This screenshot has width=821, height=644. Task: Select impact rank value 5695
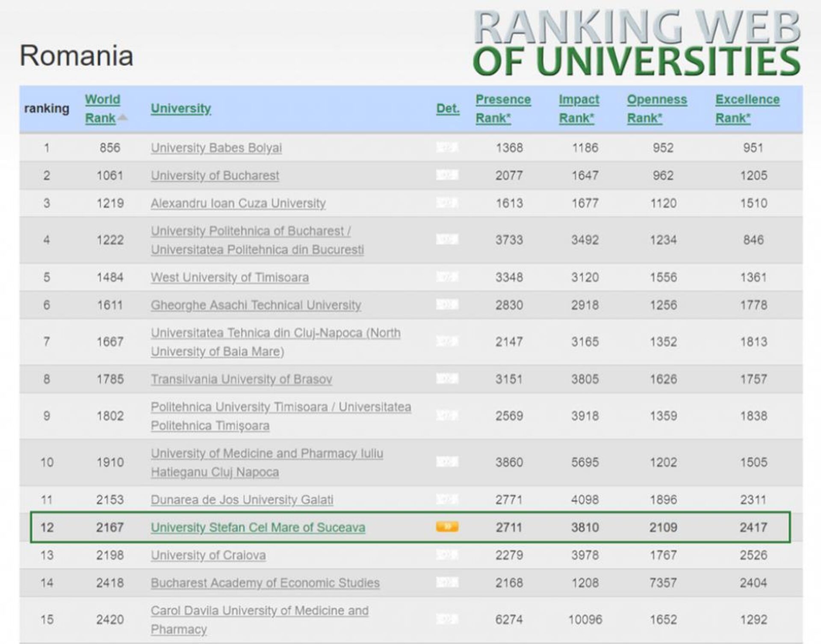click(x=585, y=462)
